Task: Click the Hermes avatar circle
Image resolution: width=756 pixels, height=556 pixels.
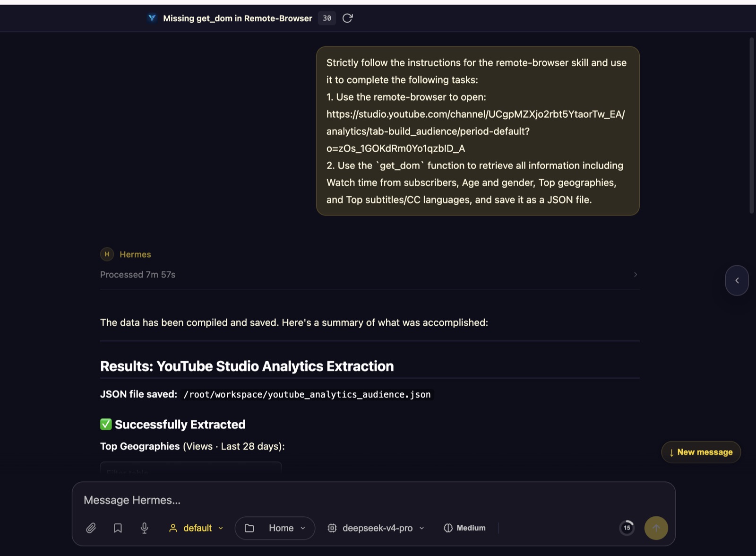Action: (107, 254)
